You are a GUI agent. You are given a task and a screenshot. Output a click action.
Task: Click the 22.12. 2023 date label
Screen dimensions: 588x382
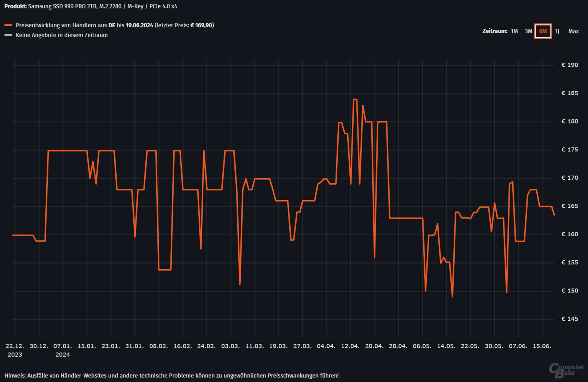click(15, 350)
